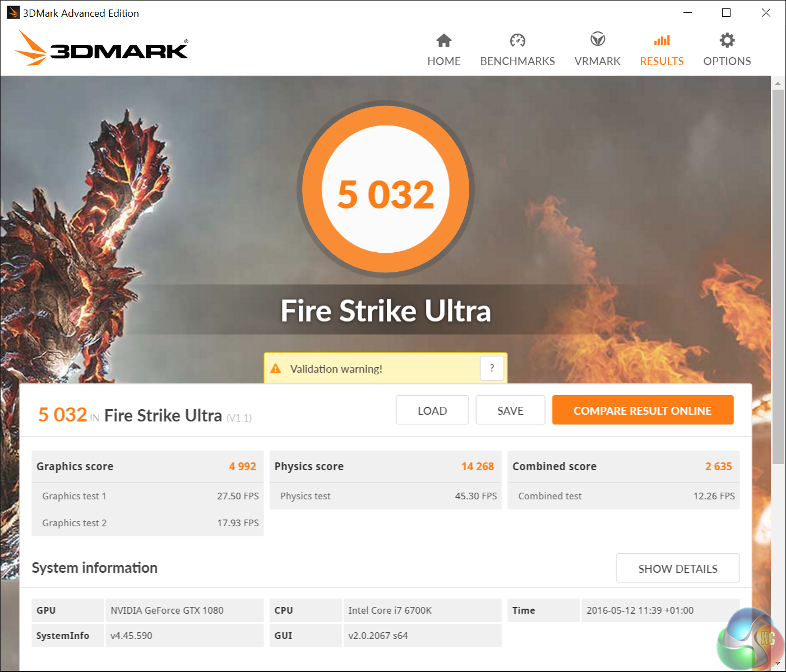This screenshot has width=786, height=672.
Task: Select the RESULTS tab
Action: [662, 49]
